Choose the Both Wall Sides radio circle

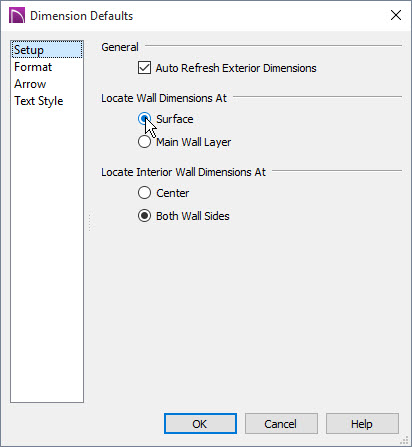point(144,216)
